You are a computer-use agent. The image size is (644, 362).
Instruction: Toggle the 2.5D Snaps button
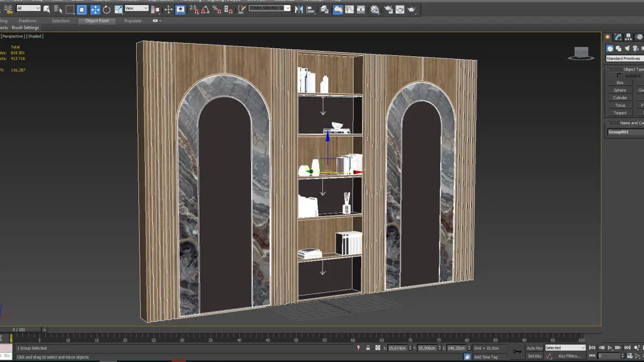[x=194, y=10]
